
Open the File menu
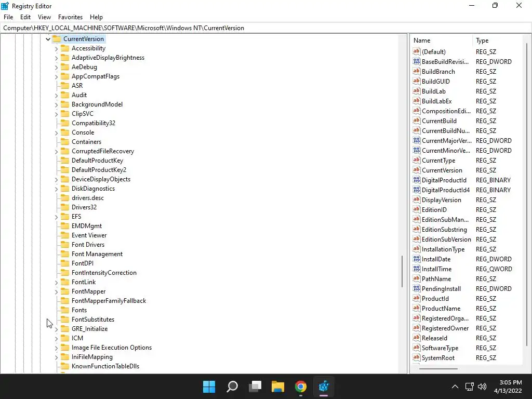(8, 17)
